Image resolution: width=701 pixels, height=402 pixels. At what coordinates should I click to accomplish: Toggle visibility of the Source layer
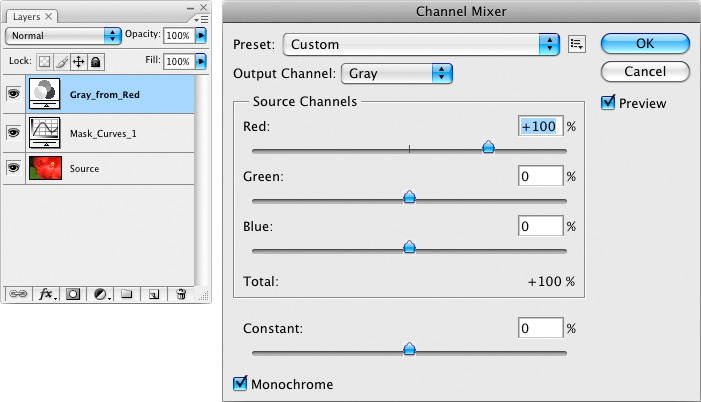(x=14, y=168)
